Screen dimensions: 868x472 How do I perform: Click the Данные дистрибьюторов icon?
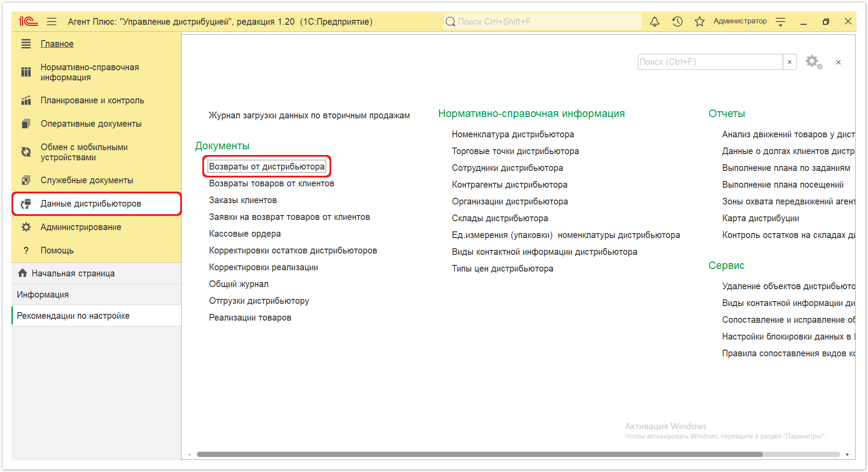pos(26,204)
